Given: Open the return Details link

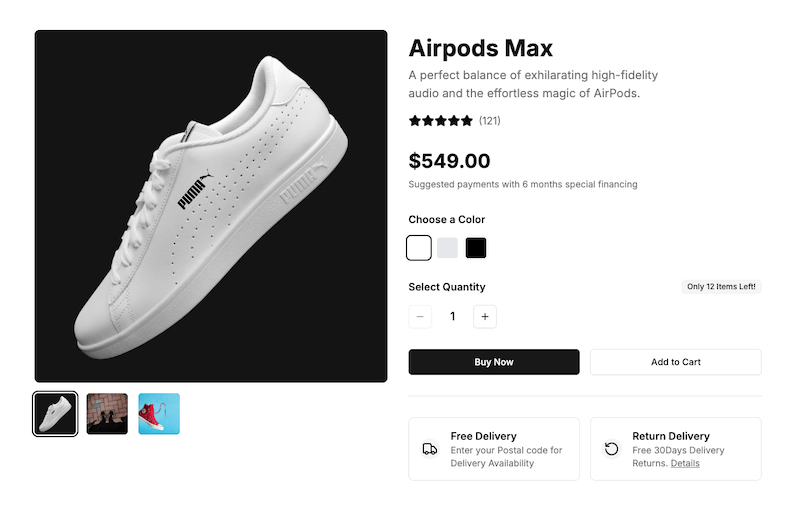Looking at the screenshot, I should (x=685, y=463).
